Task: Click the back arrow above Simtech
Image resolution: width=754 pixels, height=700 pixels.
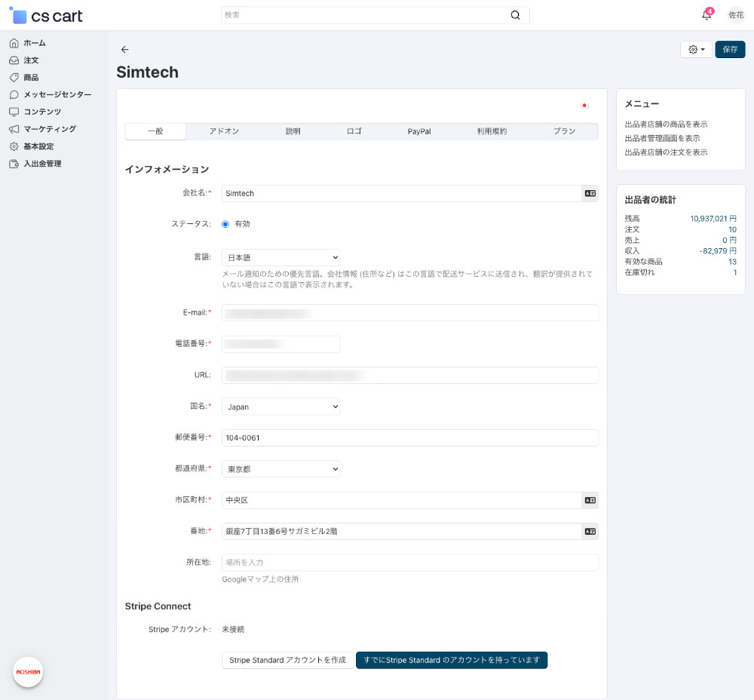Action: point(125,50)
